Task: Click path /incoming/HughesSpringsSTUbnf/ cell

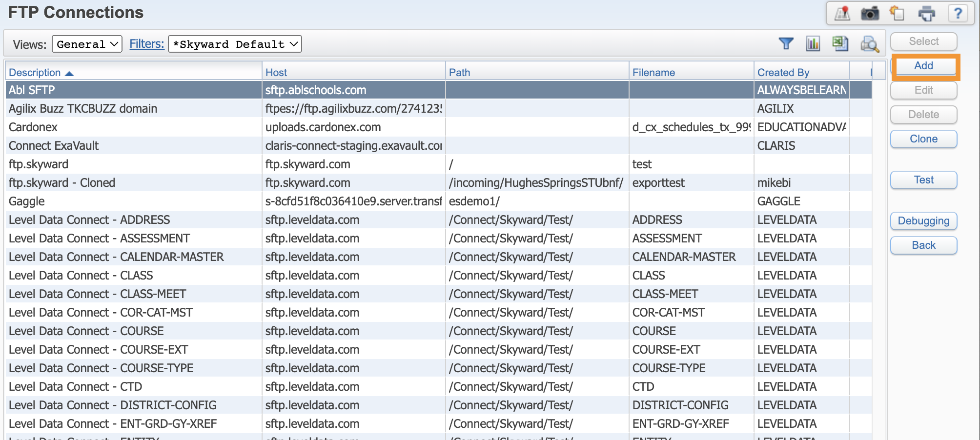Action: coord(537,182)
